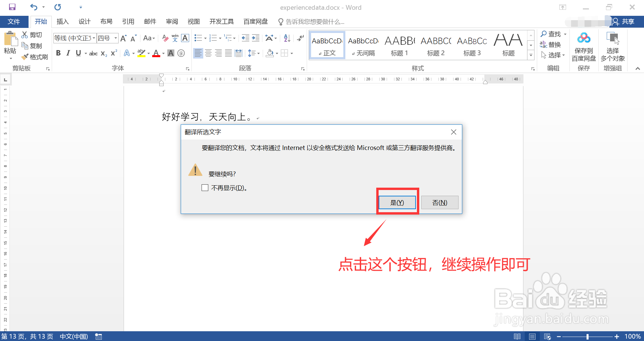Click the phonetic guide wén icon
Viewport: 644px width, 341px height.
coord(175,38)
